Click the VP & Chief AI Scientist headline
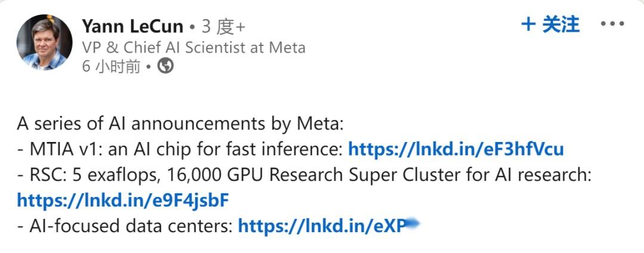 pos(193,48)
